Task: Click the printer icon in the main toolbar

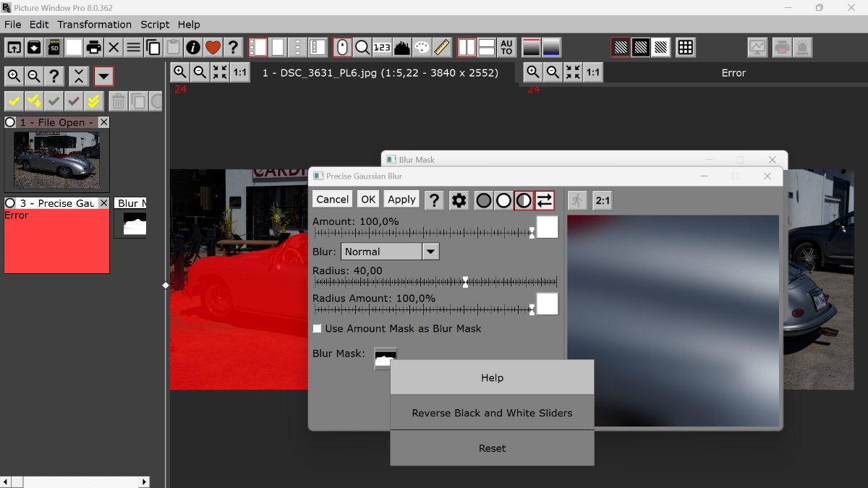Action: [x=93, y=48]
